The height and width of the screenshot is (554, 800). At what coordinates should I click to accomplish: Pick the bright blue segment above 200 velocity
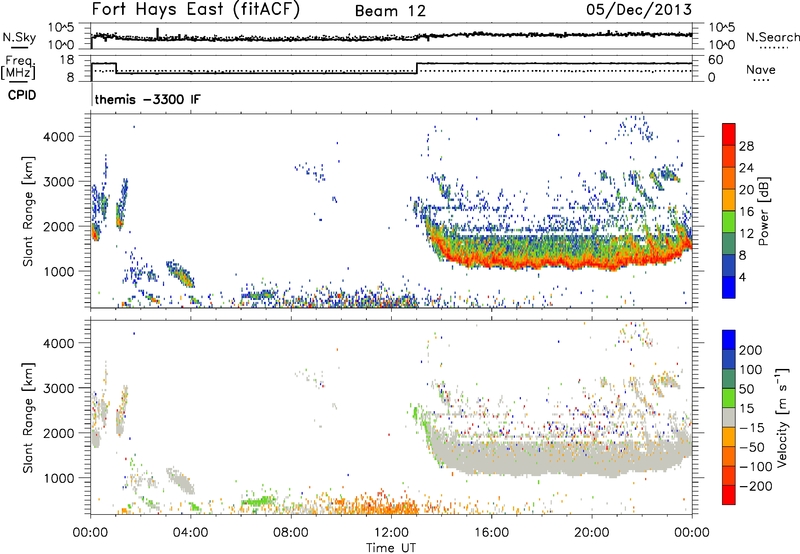point(729,340)
